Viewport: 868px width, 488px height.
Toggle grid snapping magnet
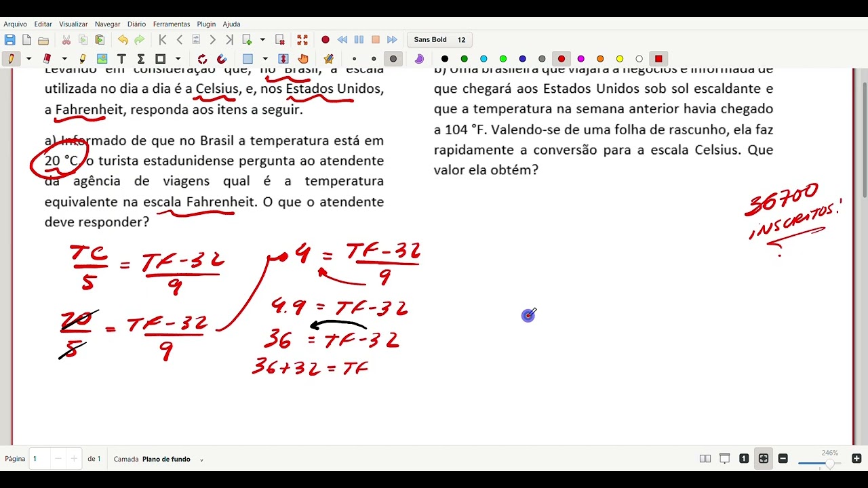pos(222,59)
